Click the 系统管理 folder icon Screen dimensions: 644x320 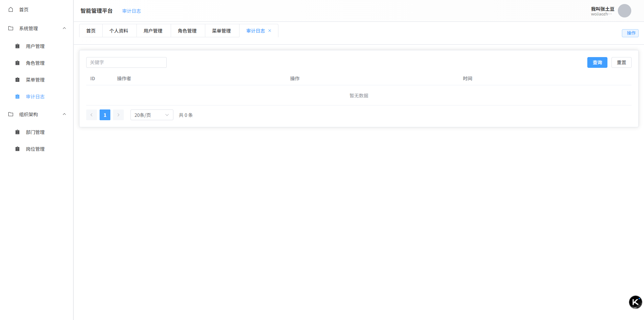tap(11, 28)
